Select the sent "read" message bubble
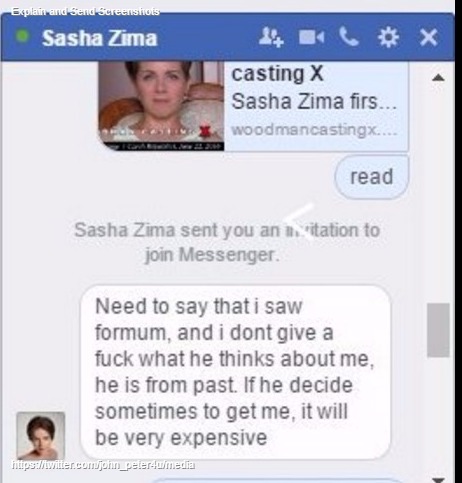 371,177
